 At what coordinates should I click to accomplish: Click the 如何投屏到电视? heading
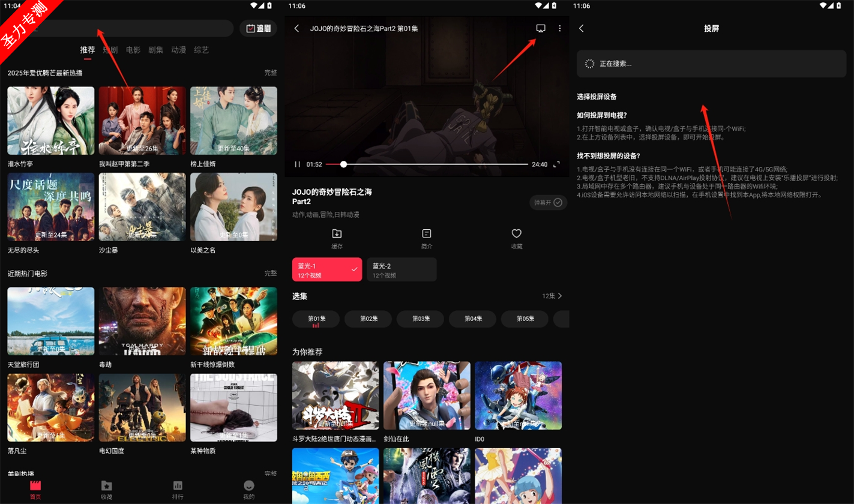[602, 115]
